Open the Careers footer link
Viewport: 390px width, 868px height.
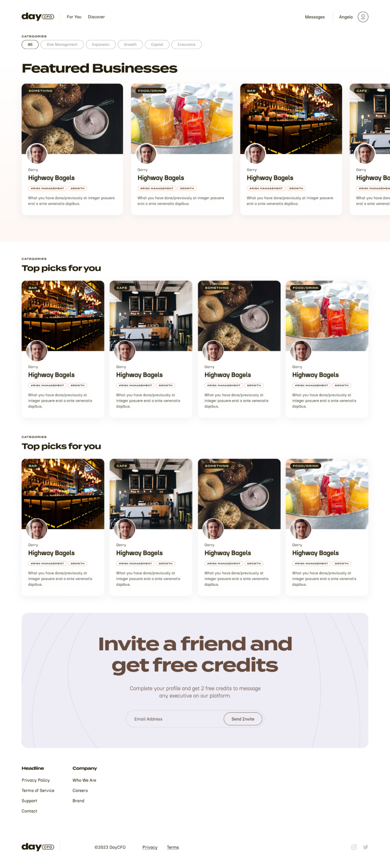80,790
